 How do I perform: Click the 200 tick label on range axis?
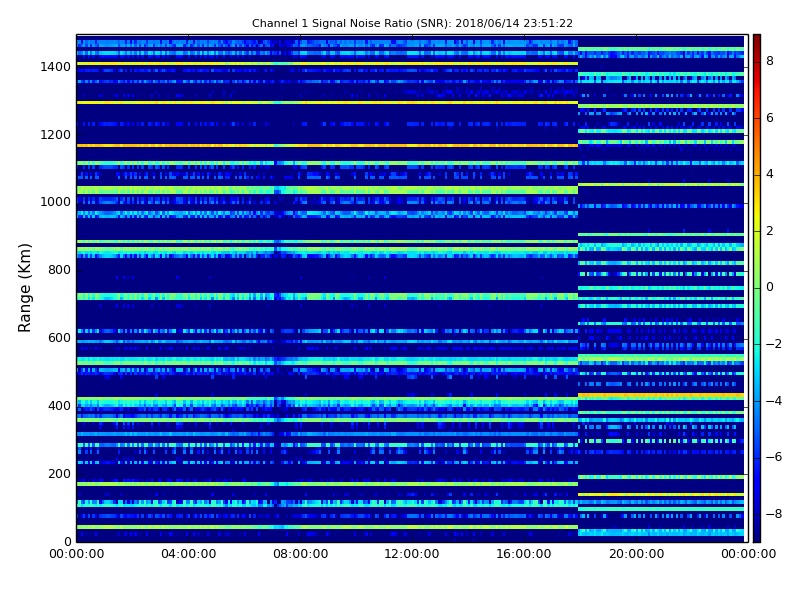(x=59, y=473)
